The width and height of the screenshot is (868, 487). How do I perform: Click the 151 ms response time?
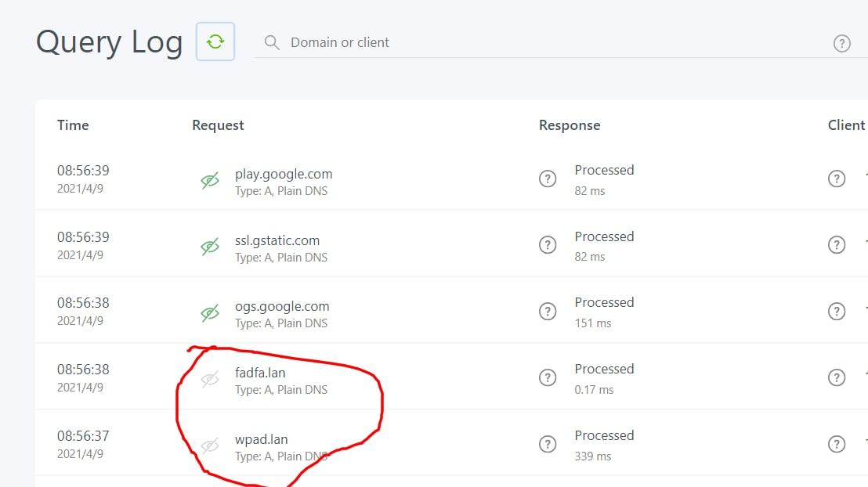593,323
